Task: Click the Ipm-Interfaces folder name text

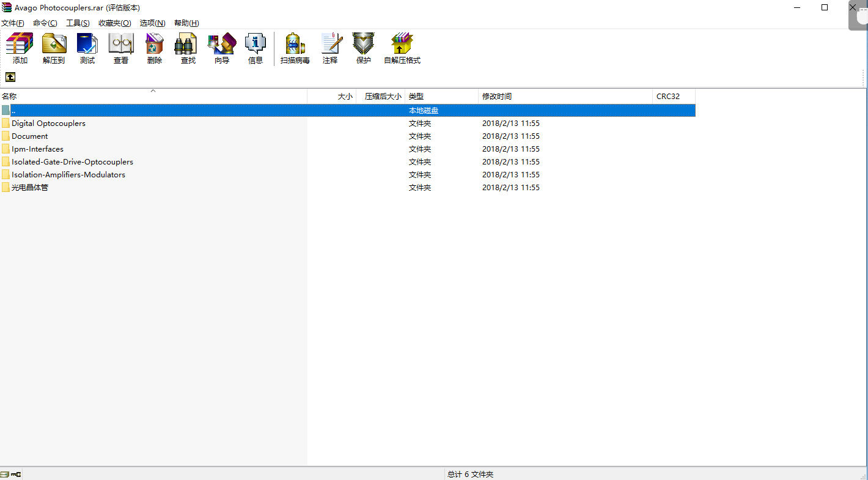Action: pos(37,149)
